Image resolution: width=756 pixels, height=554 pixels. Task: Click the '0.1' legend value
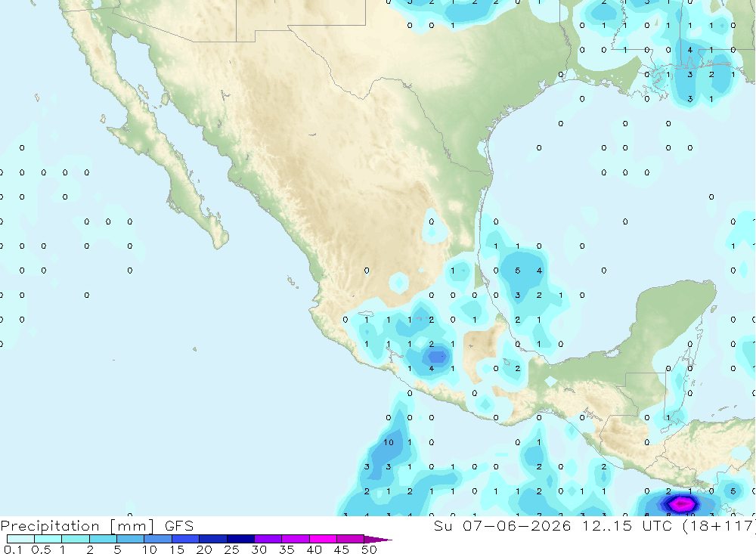point(13,549)
